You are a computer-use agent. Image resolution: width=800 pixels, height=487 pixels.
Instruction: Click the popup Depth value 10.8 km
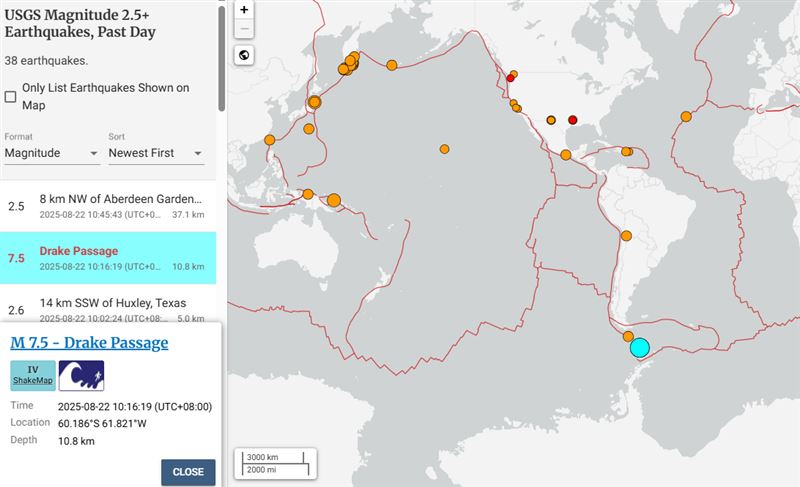pos(76,441)
